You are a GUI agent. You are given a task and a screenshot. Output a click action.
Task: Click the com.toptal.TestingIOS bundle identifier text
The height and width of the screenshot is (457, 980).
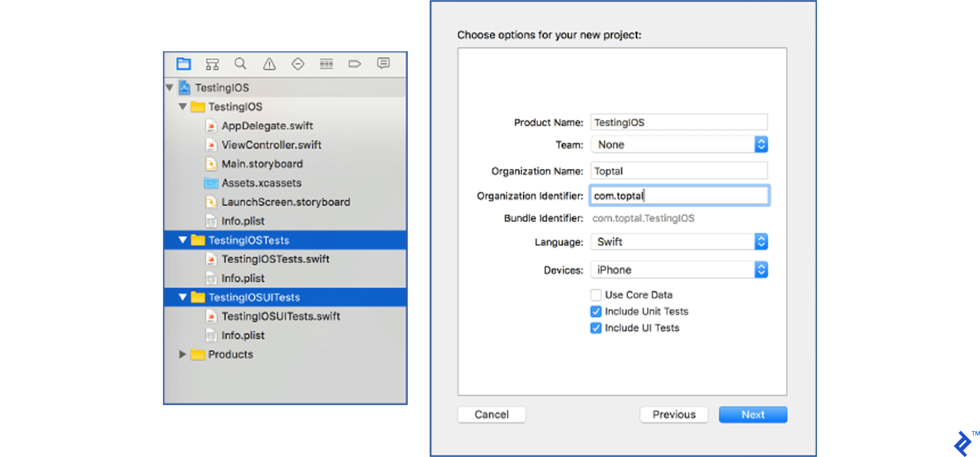click(x=643, y=218)
